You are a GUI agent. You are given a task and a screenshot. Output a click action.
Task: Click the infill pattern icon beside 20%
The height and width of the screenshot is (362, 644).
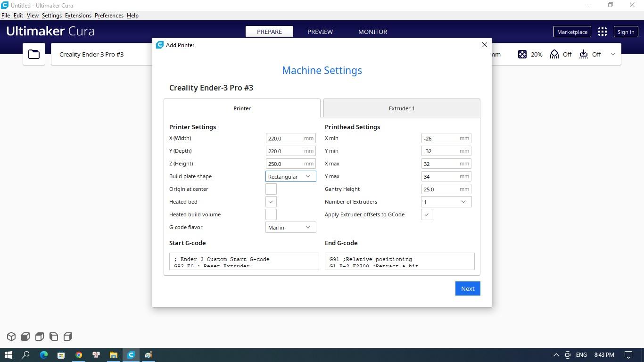[x=522, y=54]
